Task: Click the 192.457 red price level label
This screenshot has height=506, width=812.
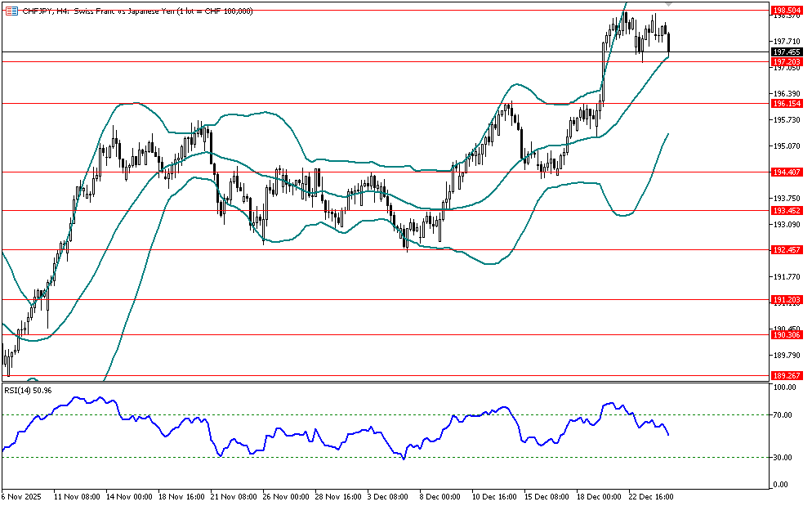Action: pyautogui.click(x=785, y=249)
